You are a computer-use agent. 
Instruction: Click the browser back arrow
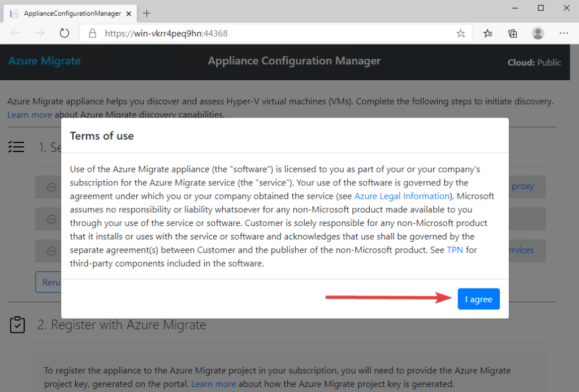[x=15, y=33]
